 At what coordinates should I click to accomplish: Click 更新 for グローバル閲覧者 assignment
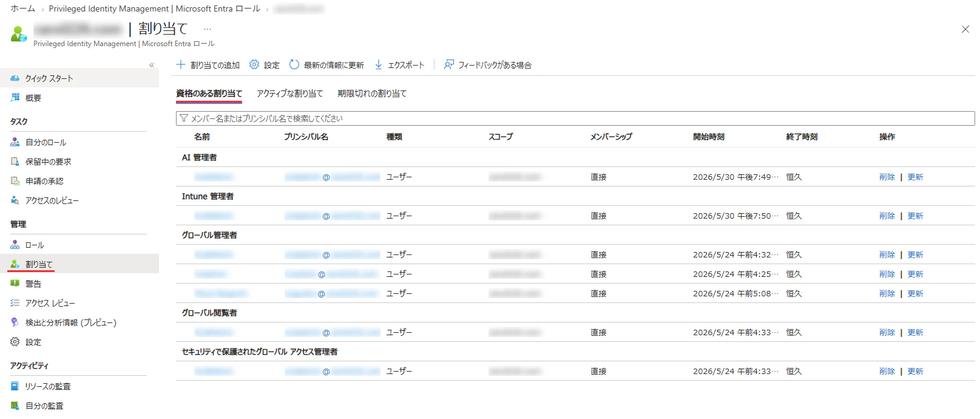(915, 332)
